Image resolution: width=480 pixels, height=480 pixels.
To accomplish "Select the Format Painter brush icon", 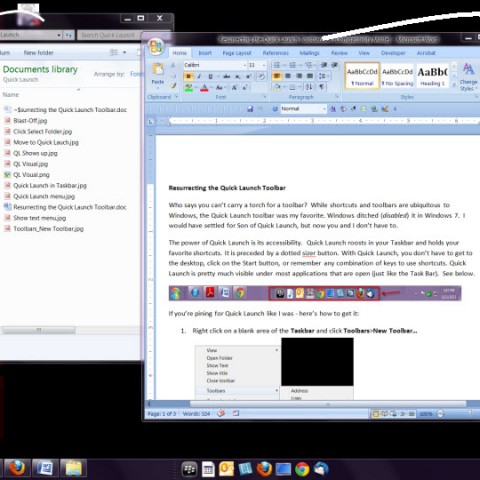I will [x=173, y=86].
